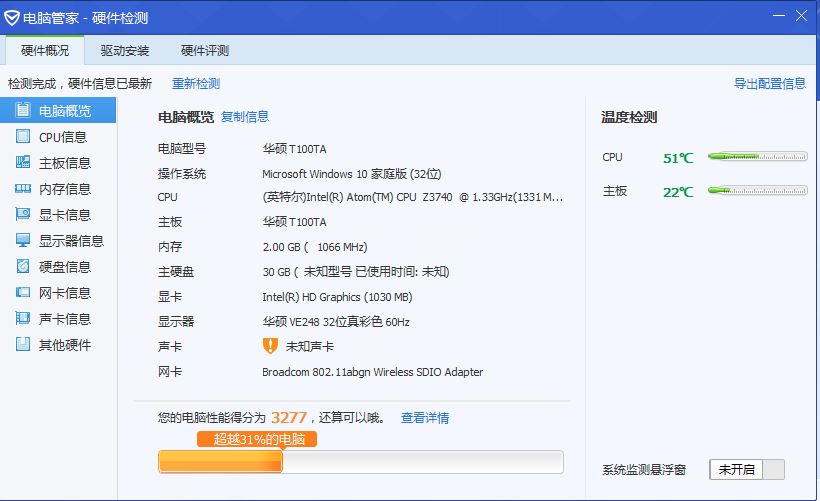Click the 导出配置信息 link
The height and width of the screenshot is (501, 820).
(x=770, y=84)
